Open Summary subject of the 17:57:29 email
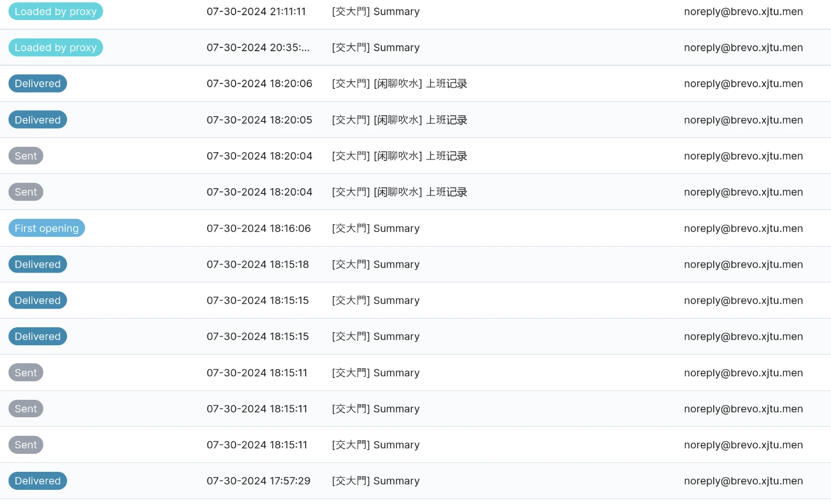Viewport: 831px width, 504px height. (375, 481)
